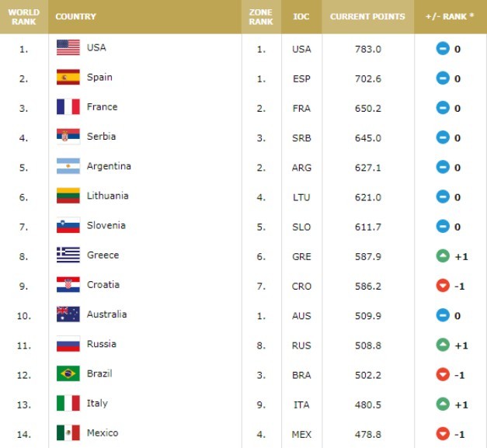This screenshot has width=487, height=448.
Task: Click Greece's green up arrow icon
Action: [443, 256]
